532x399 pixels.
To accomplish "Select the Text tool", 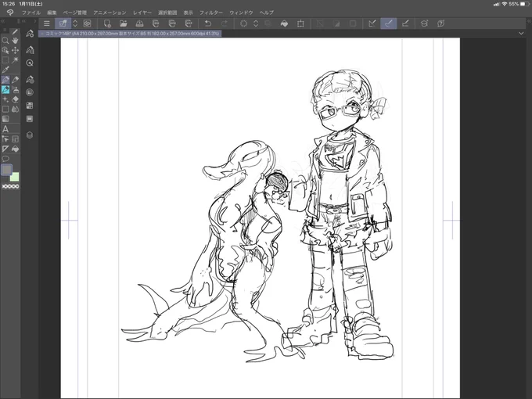I will (x=5, y=129).
